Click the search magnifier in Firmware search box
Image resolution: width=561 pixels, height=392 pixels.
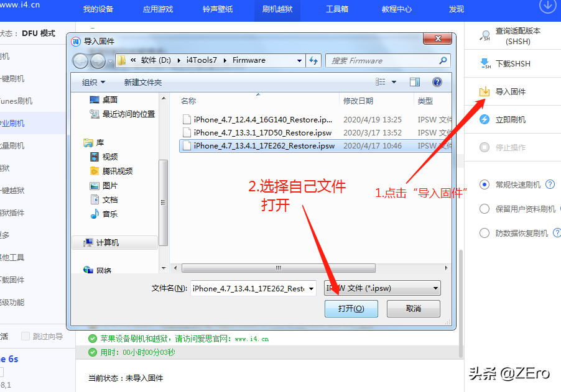[443, 60]
